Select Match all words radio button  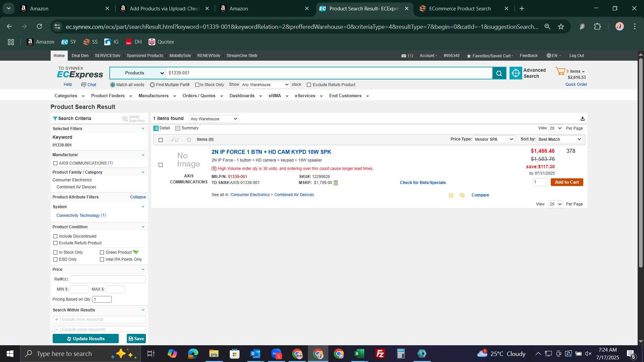tap(113, 85)
